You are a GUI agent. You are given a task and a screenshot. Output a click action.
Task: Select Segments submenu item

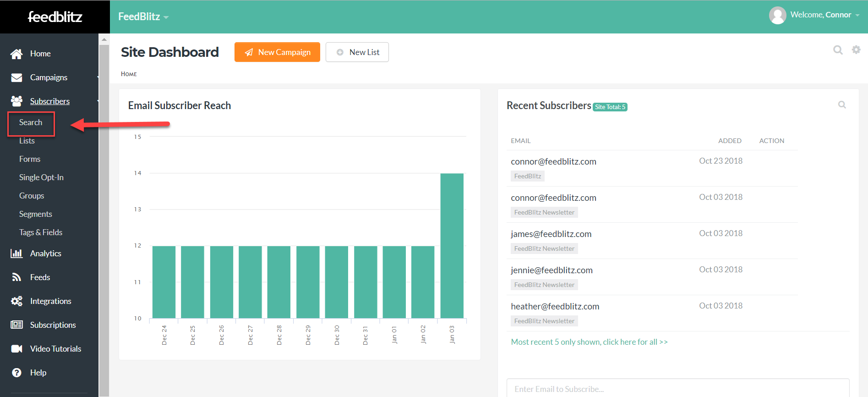pyautogui.click(x=35, y=214)
